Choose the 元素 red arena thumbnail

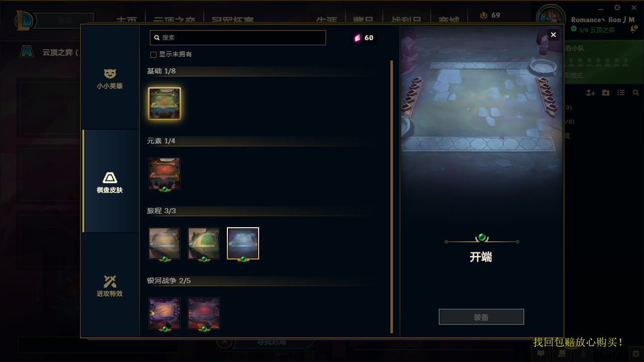pos(165,174)
